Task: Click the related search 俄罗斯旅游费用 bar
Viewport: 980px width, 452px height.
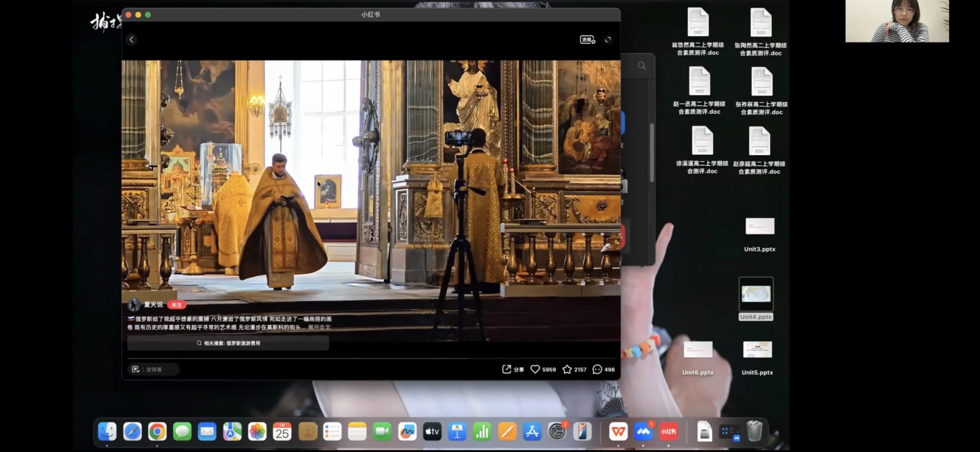Action: [228, 343]
